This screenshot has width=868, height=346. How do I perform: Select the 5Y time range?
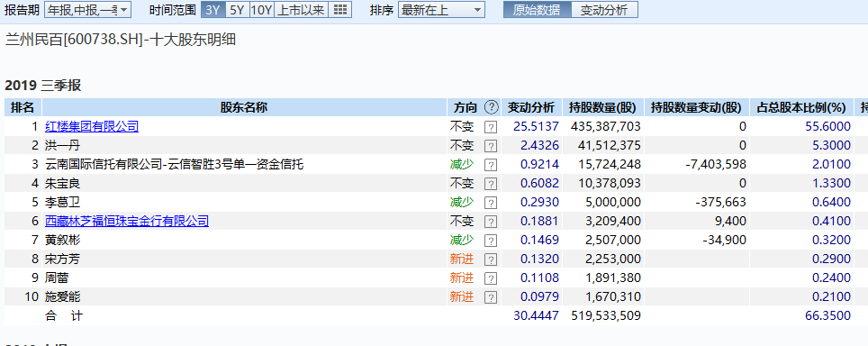tap(237, 10)
